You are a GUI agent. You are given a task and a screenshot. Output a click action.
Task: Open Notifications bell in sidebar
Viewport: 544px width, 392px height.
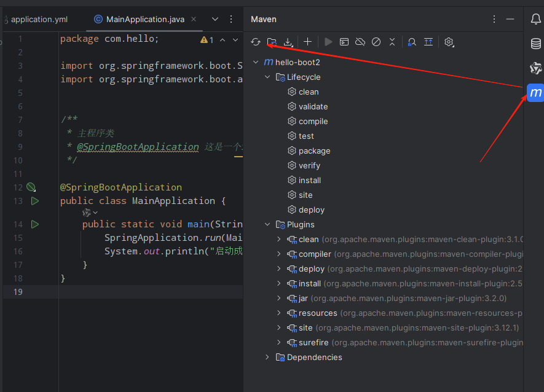click(535, 19)
